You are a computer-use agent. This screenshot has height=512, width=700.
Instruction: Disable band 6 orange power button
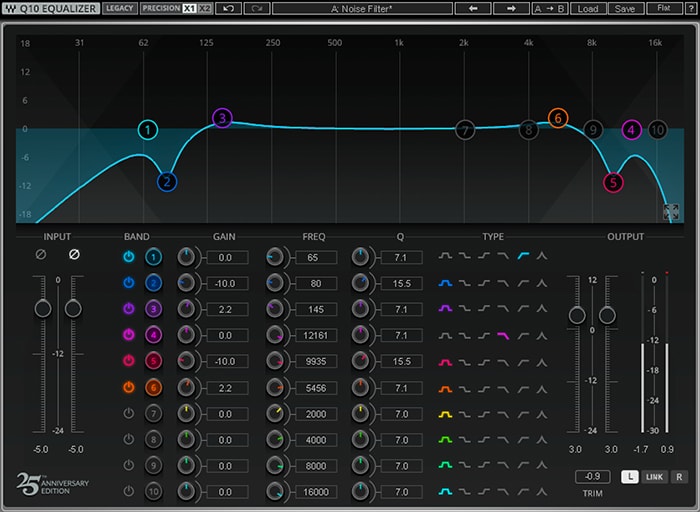click(129, 387)
